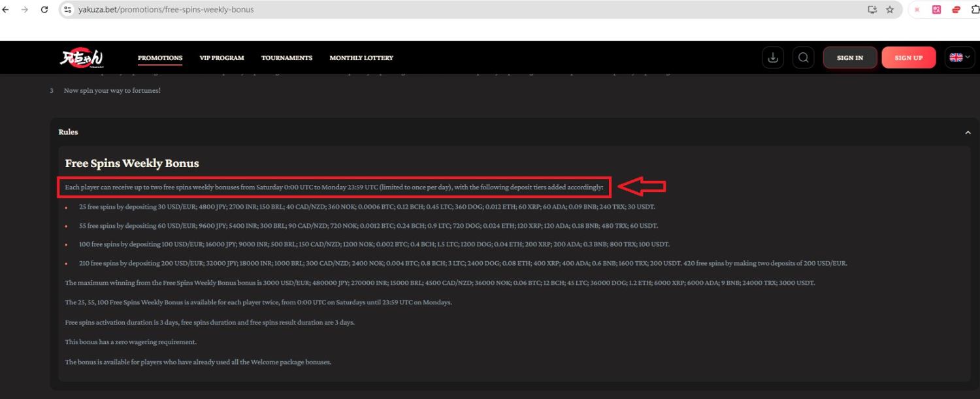The height and width of the screenshot is (399, 980).
Task: Click the download app icon in header
Action: [x=773, y=57]
